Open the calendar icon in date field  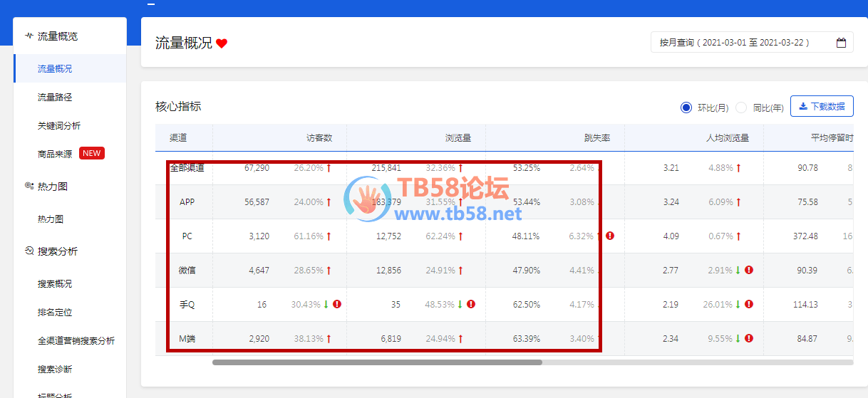click(841, 43)
